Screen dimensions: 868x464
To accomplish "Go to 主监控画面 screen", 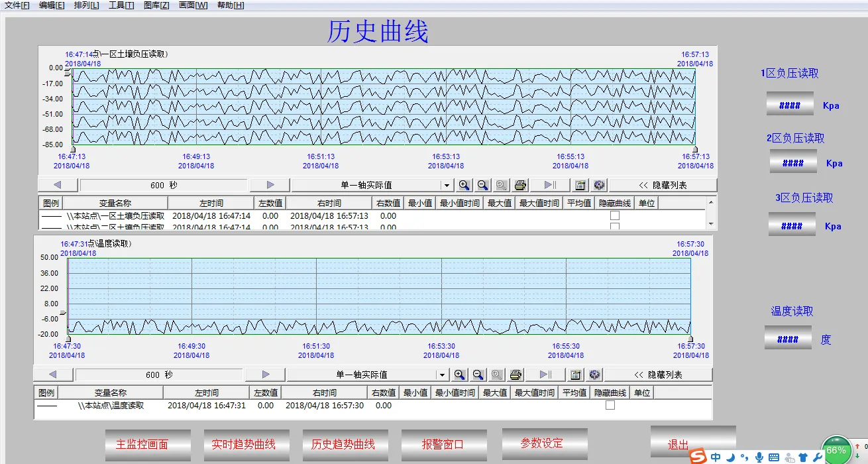I will point(148,445).
